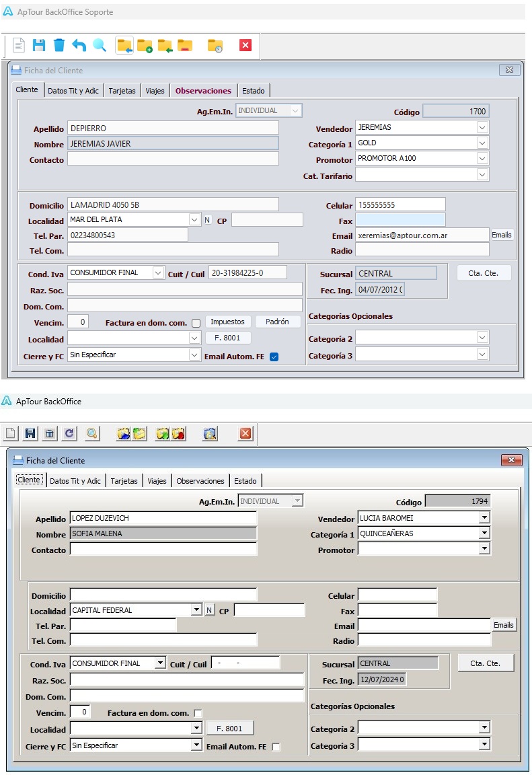Click Cta. Cte. button in top window

pyautogui.click(x=483, y=273)
